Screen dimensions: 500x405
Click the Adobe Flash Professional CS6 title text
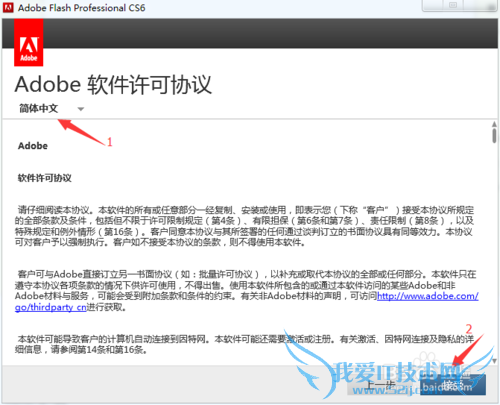[x=82, y=8]
